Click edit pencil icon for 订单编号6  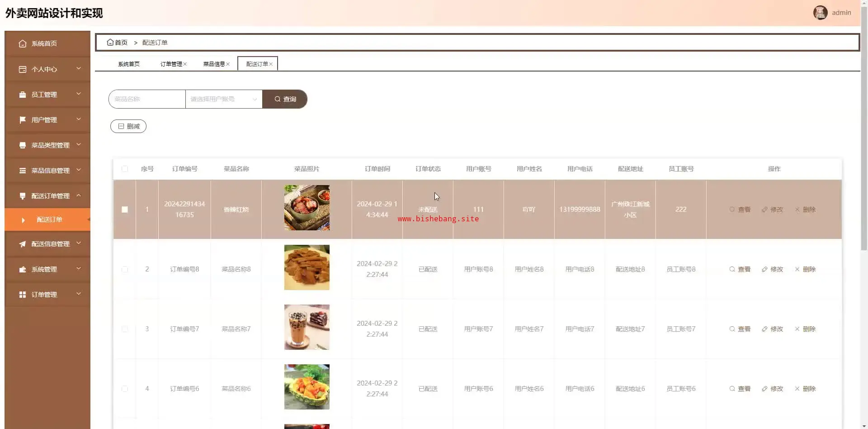tap(764, 389)
